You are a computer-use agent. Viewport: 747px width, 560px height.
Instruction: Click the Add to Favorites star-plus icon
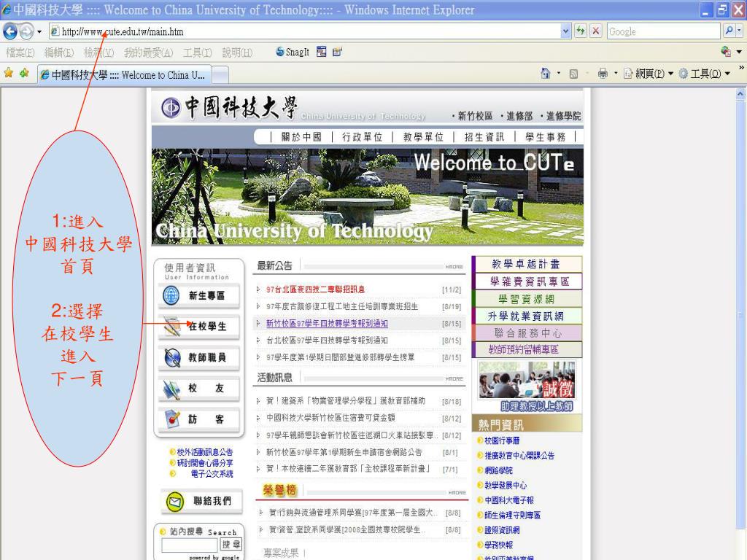(24, 73)
